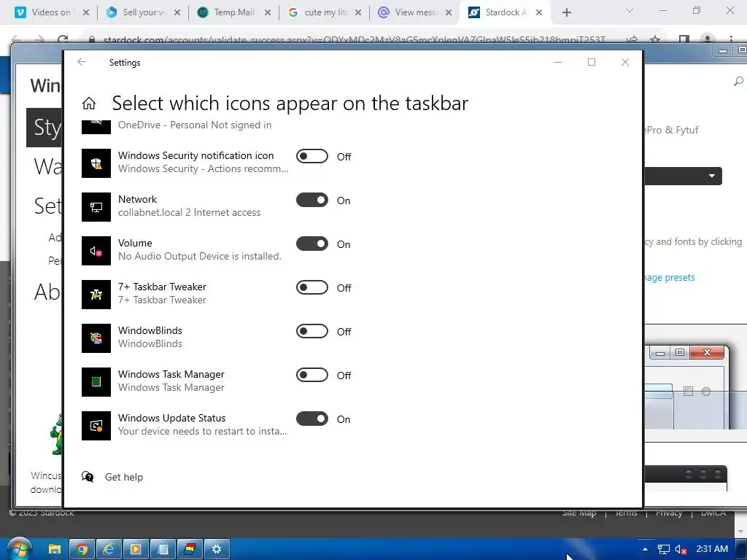Screen dimensions: 747x560
Task: Click the Network row icon
Action: (96, 206)
